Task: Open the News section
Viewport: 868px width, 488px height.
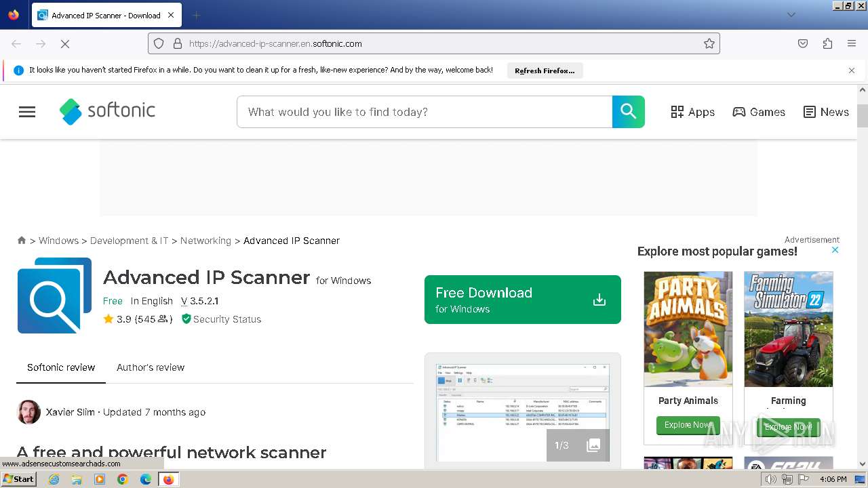Action: [826, 112]
